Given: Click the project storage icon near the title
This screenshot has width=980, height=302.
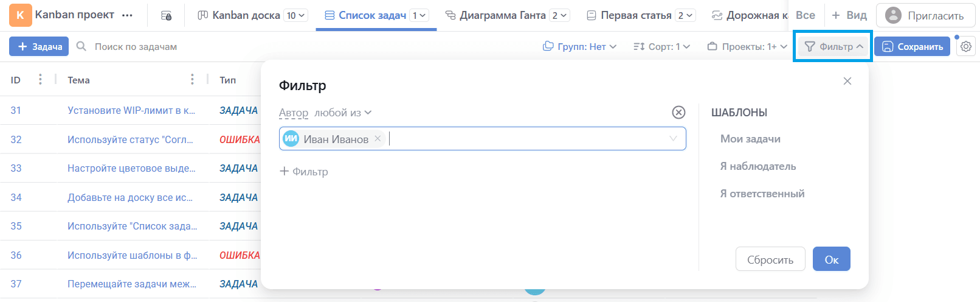Looking at the screenshot, I should point(166,15).
